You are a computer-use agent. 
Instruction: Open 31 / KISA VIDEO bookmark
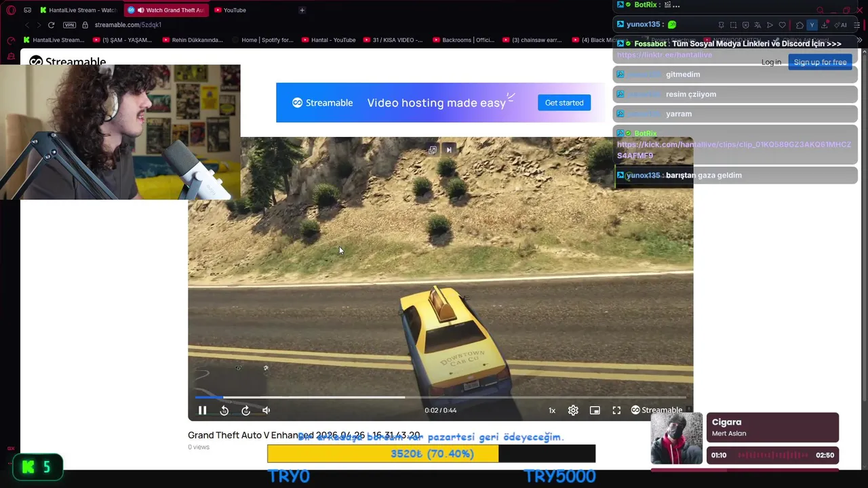click(393, 40)
